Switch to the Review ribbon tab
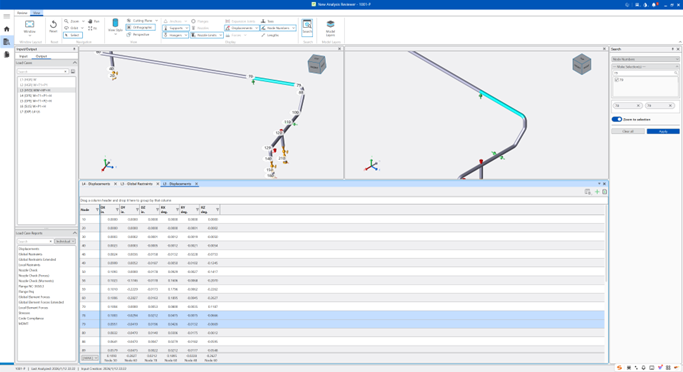Image resolution: width=683 pixels, height=372 pixels. pyautogui.click(x=22, y=13)
